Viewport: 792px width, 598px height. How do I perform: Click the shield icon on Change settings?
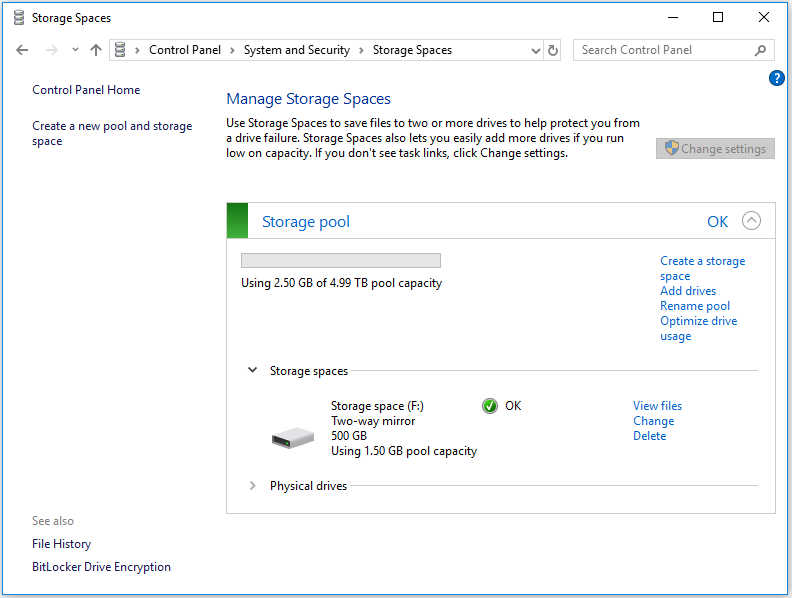coord(671,148)
